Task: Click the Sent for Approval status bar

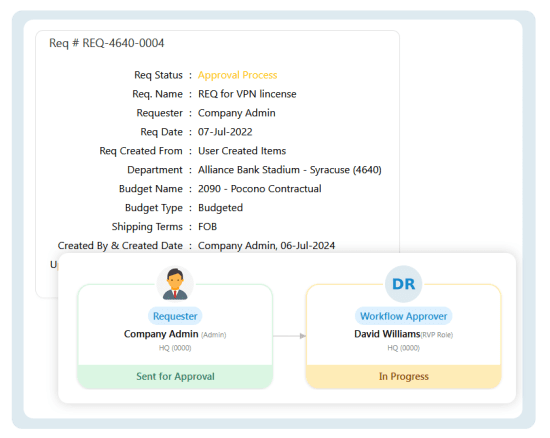Action: coord(175,376)
